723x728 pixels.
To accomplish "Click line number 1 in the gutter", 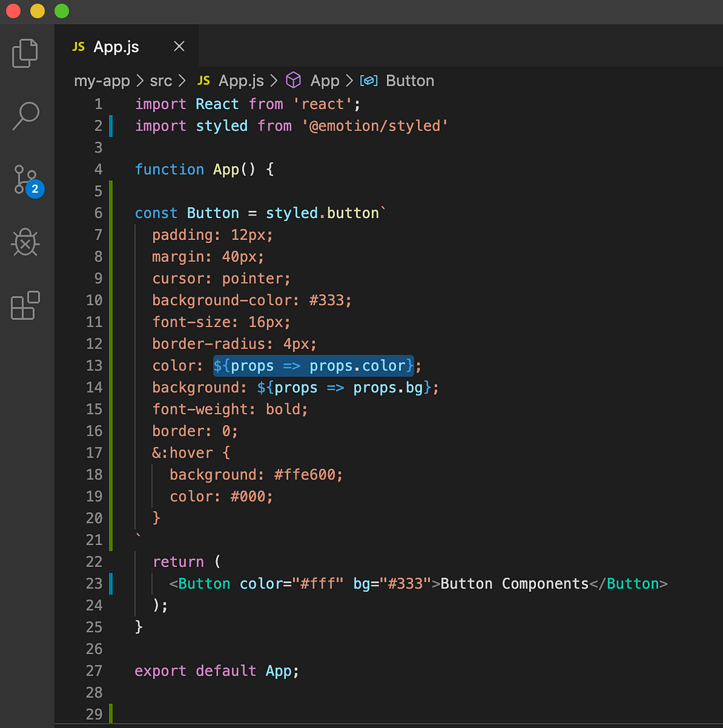I will tap(98, 104).
